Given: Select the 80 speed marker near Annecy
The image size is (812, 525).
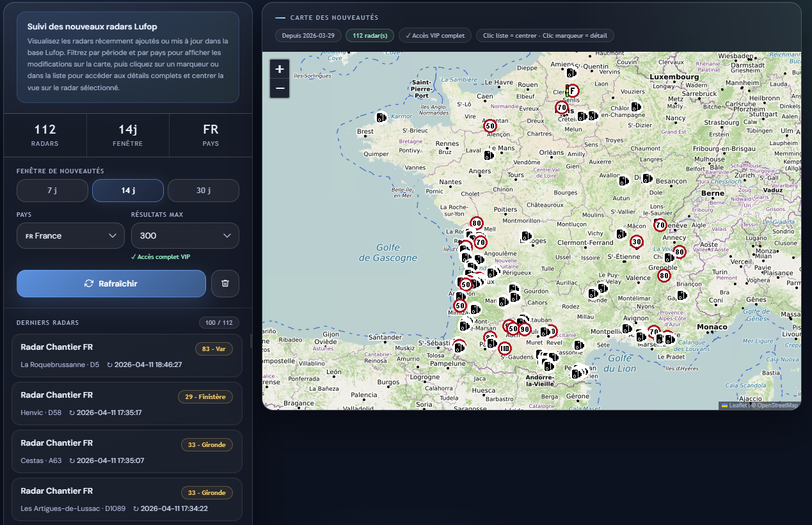Looking at the screenshot, I should (680, 252).
